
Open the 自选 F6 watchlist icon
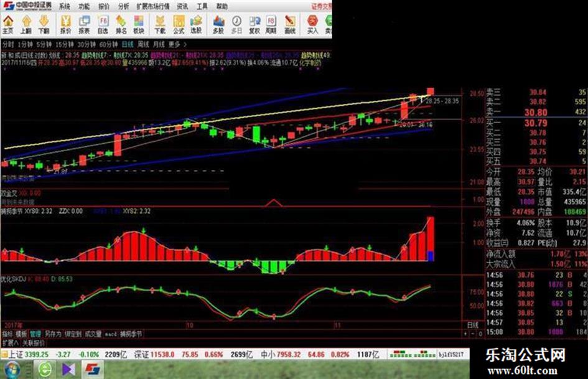point(103,24)
